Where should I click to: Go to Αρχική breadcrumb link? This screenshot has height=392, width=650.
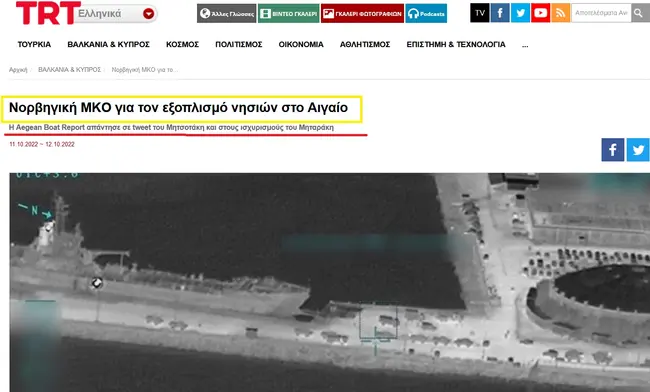tap(18, 70)
